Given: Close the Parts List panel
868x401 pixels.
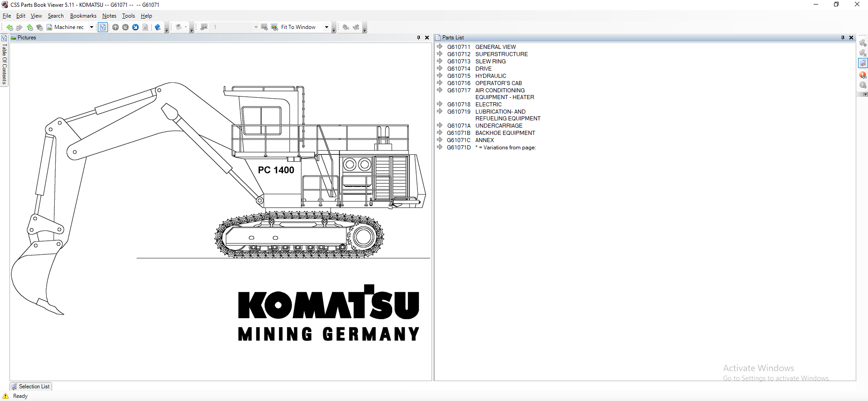Looking at the screenshot, I should pyautogui.click(x=851, y=38).
